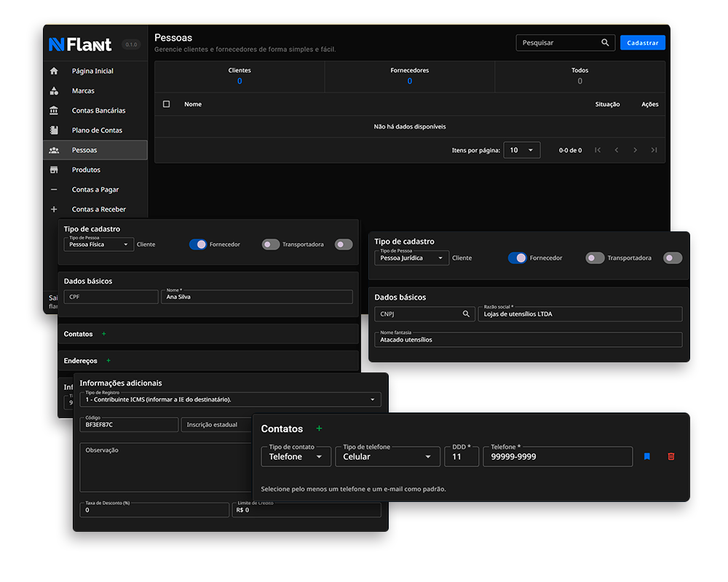Turn off Cliente switch in Pessoa Jurídica form
Screen dimensions: 728x582
(x=517, y=258)
